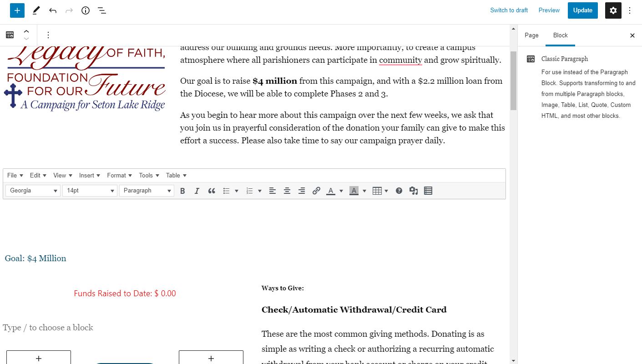
Task: Open the Georgia font family dropdown
Action: [33, 191]
